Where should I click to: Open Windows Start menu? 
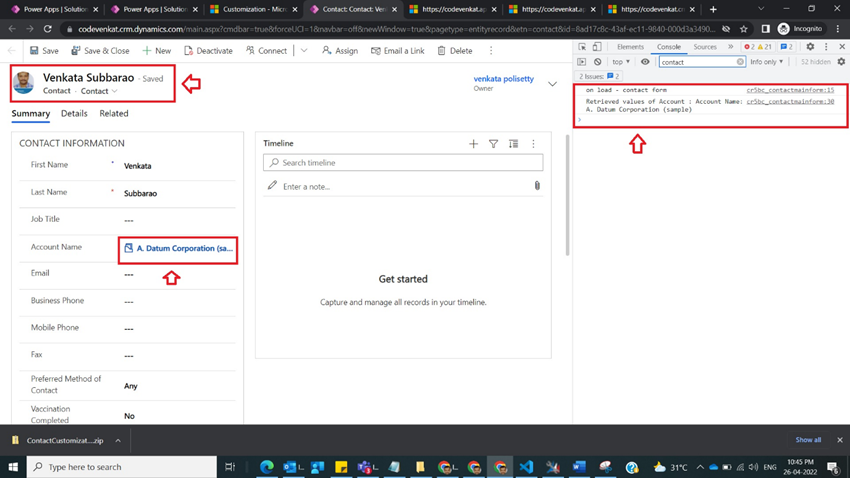pyautogui.click(x=12, y=467)
